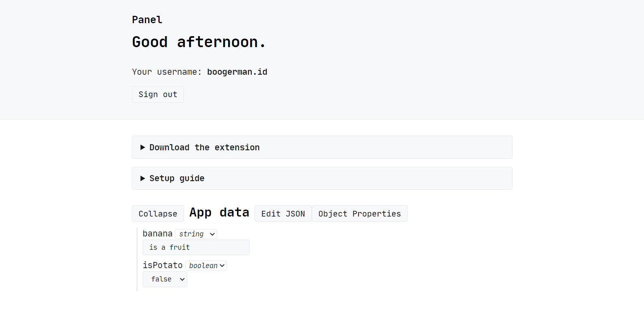Viewport: 644px width, 314px height.
Task: Click the Edit JSON button
Action: [x=283, y=213]
